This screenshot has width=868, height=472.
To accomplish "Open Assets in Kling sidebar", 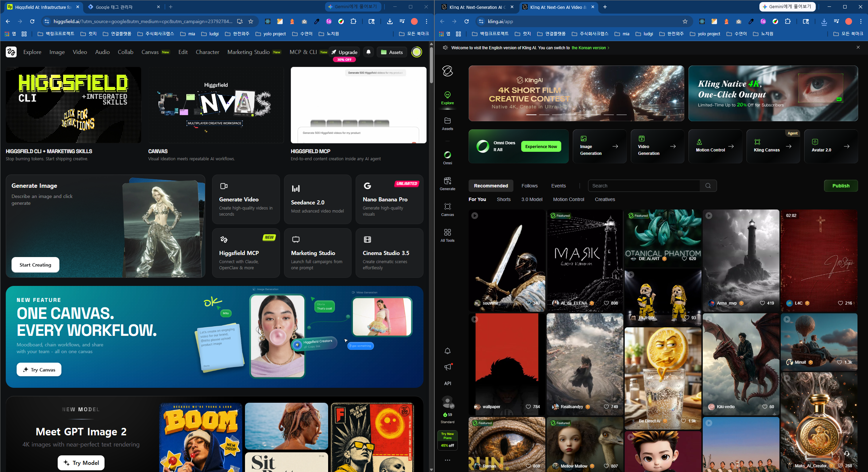I will (447, 124).
